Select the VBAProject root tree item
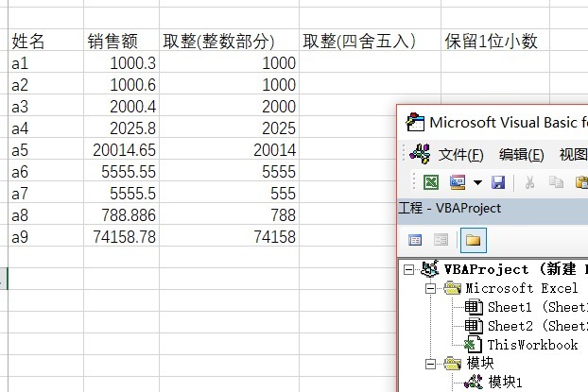Screen dimensions: 588x392 pos(515,269)
